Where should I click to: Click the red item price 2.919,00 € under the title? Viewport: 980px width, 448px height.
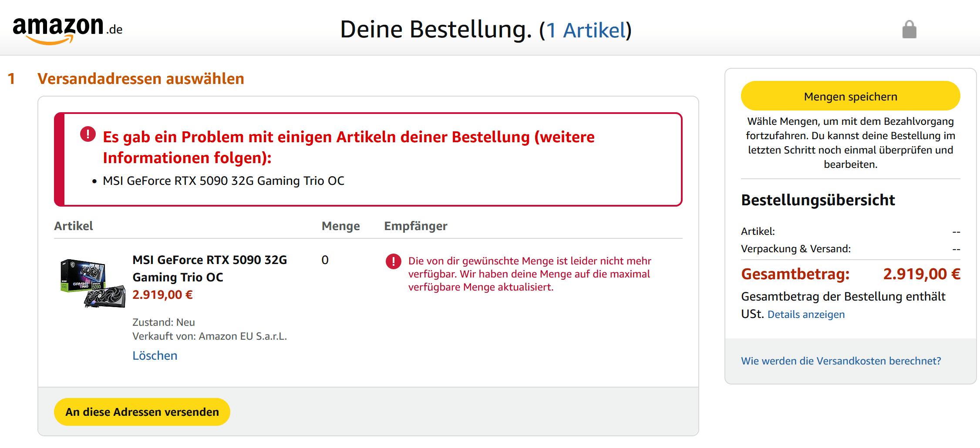pyautogui.click(x=162, y=295)
